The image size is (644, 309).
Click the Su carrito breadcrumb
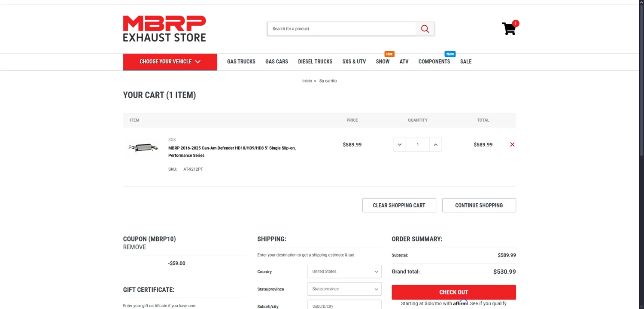click(328, 81)
